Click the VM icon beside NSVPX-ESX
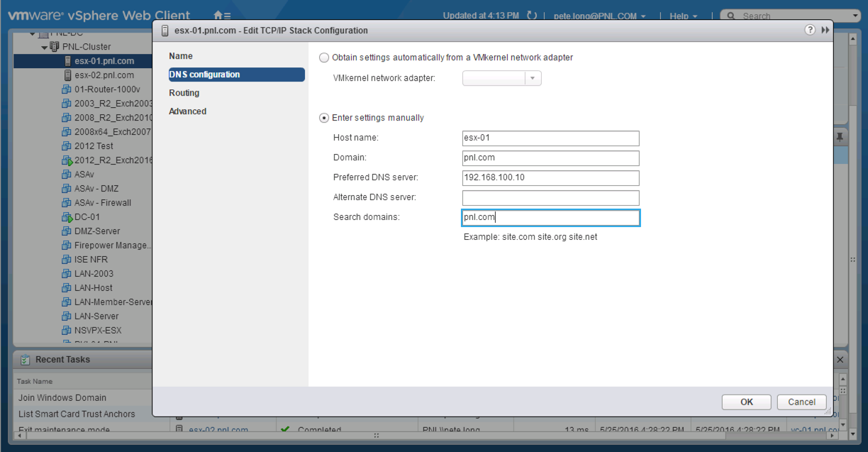 (67, 331)
